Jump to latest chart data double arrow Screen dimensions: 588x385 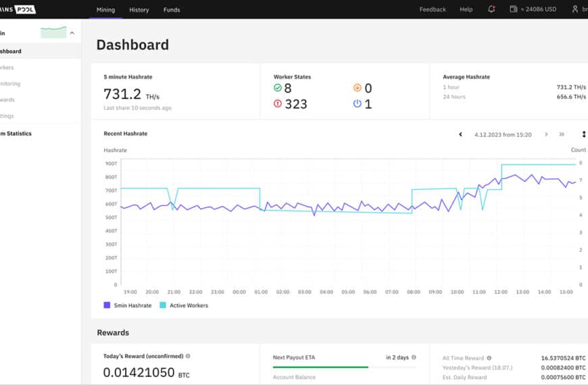[562, 134]
